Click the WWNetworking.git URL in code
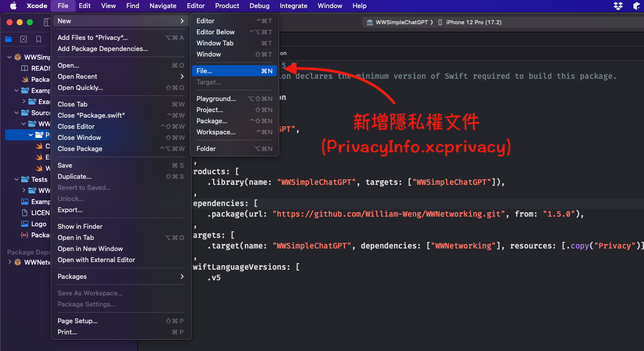This screenshot has width=644, height=351. [x=389, y=214]
